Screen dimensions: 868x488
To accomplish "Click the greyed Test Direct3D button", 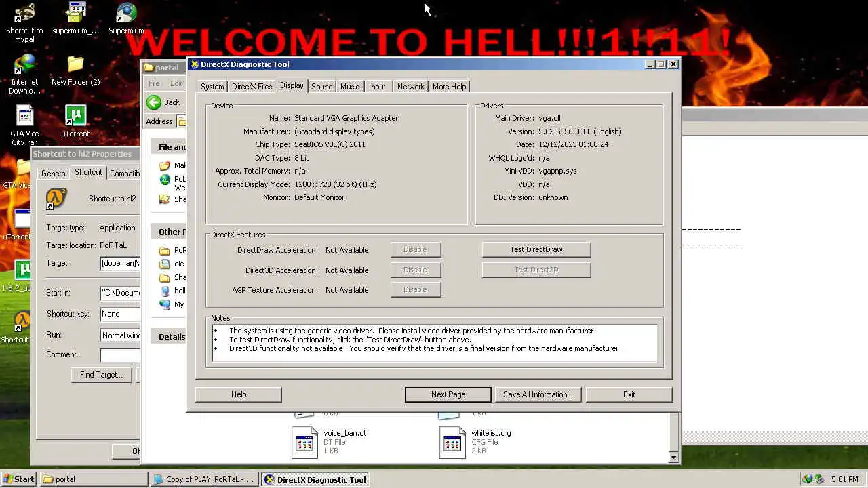I will point(536,270).
